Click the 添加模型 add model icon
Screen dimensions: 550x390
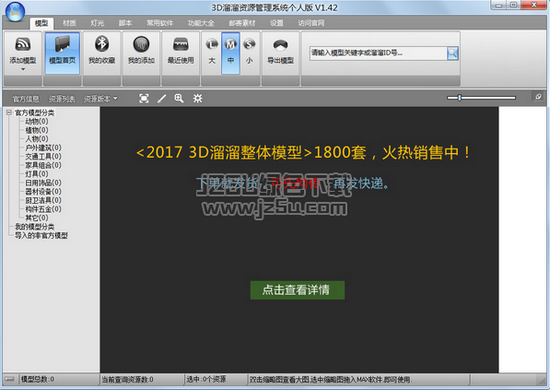point(23,44)
